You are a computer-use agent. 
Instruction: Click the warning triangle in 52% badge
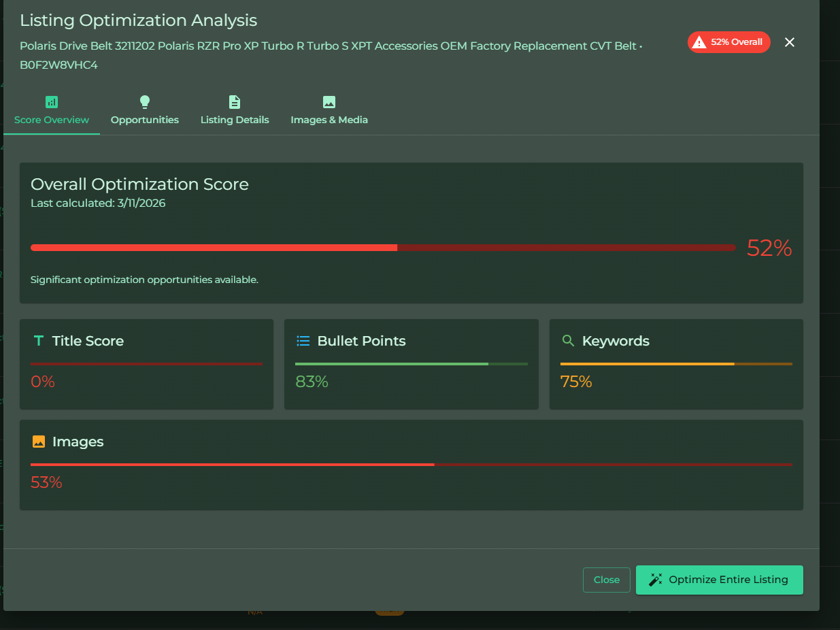(699, 42)
